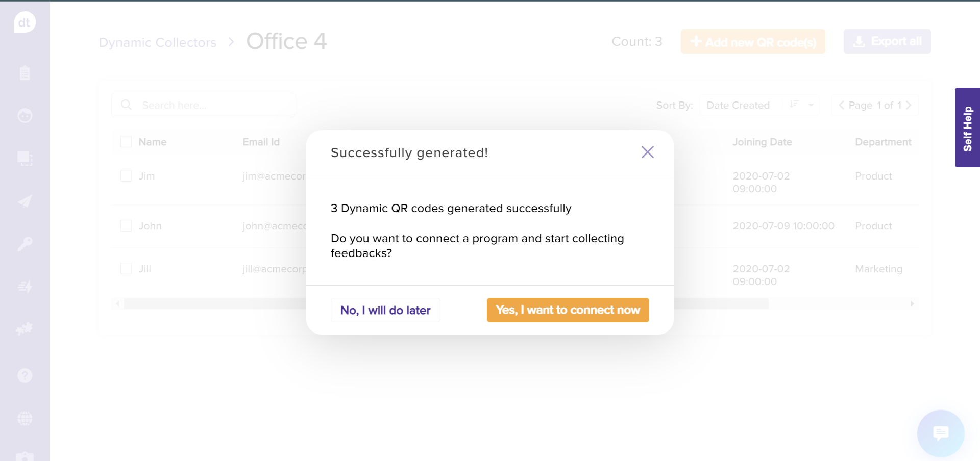Open the clipboard icon in sidebar
This screenshot has width=980, height=461.
24,73
